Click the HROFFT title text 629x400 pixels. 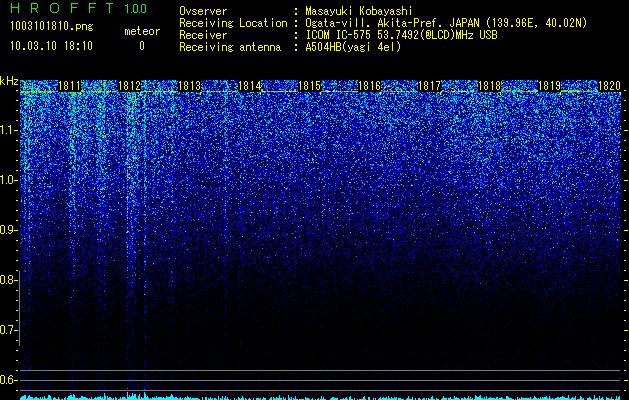click(62, 8)
